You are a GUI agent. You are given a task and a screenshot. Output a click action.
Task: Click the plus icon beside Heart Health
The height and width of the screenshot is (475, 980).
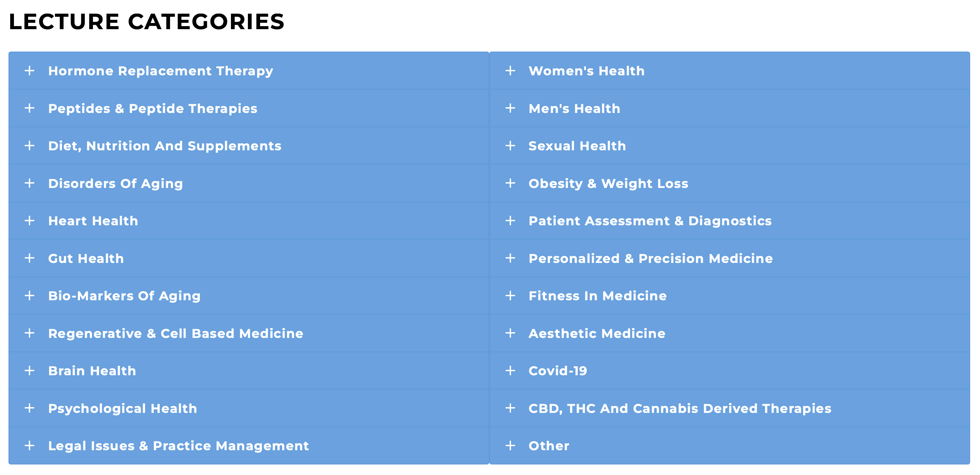tap(29, 221)
